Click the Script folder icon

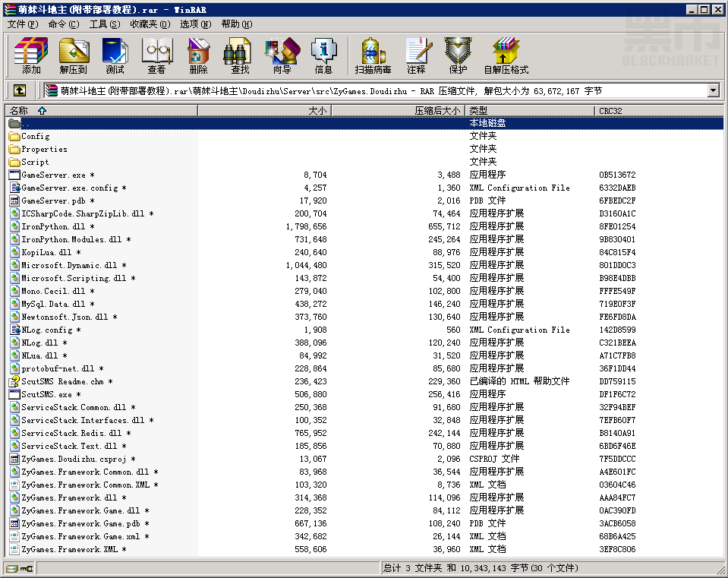click(x=14, y=162)
